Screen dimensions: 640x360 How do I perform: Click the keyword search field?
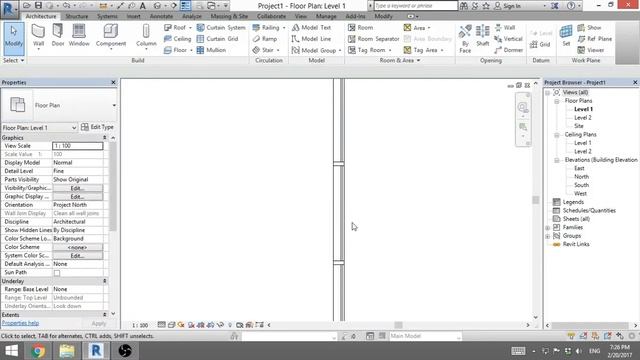[416, 6]
